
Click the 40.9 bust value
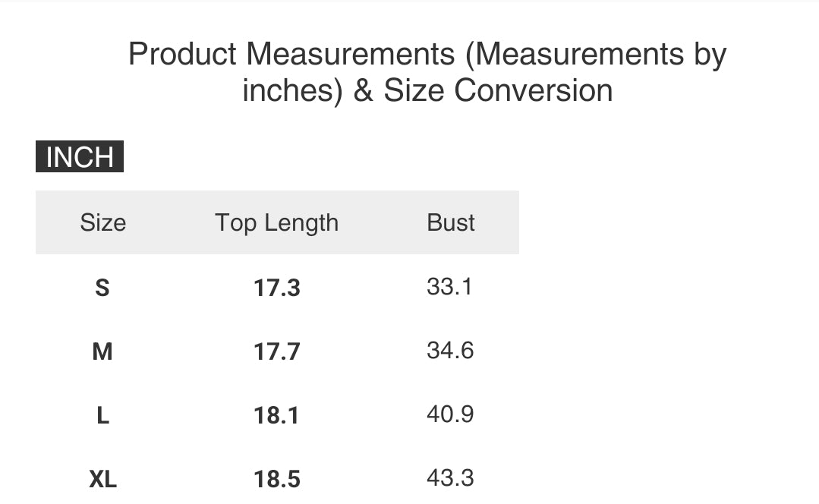pos(450,414)
